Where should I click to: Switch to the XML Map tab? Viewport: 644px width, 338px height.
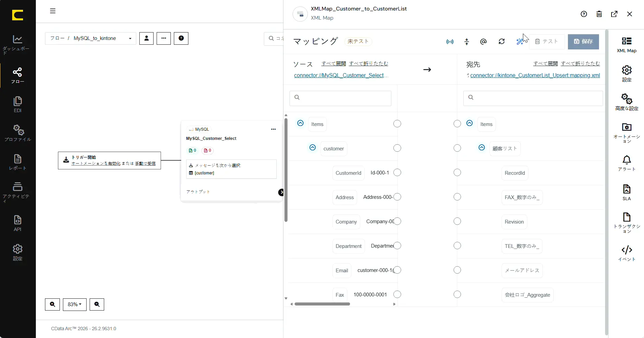(627, 45)
